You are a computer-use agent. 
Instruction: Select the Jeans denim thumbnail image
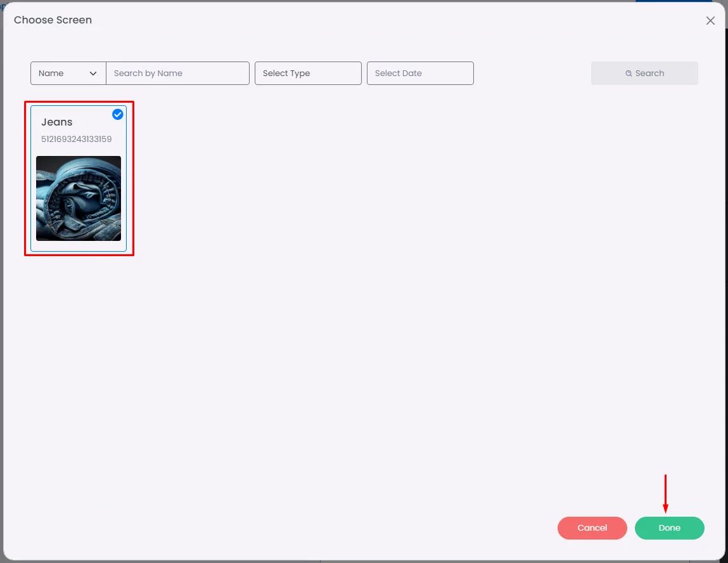pyautogui.click(x=79, y=198)
